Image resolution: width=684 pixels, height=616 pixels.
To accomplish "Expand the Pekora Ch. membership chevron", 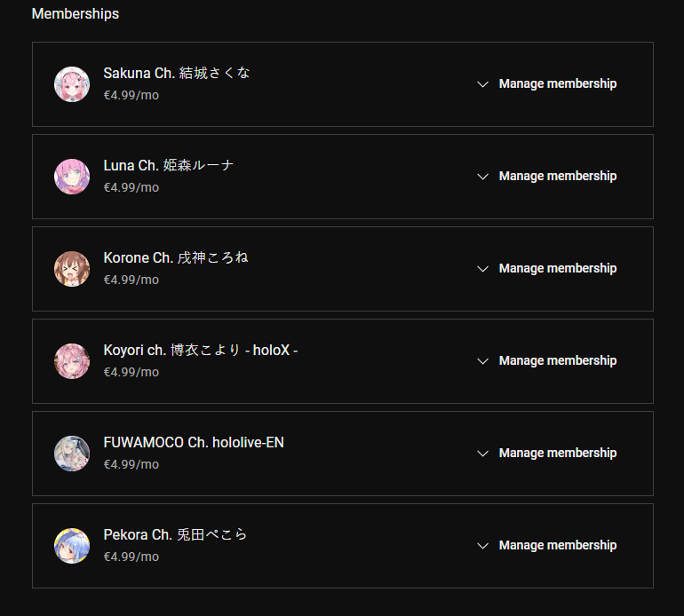I will (482, 546).
